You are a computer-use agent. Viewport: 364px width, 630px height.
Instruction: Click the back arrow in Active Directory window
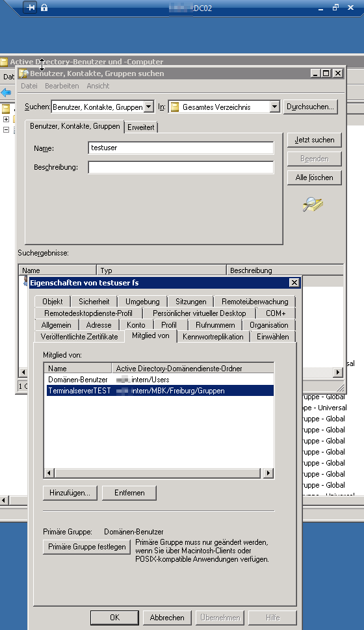pos(6,93)
